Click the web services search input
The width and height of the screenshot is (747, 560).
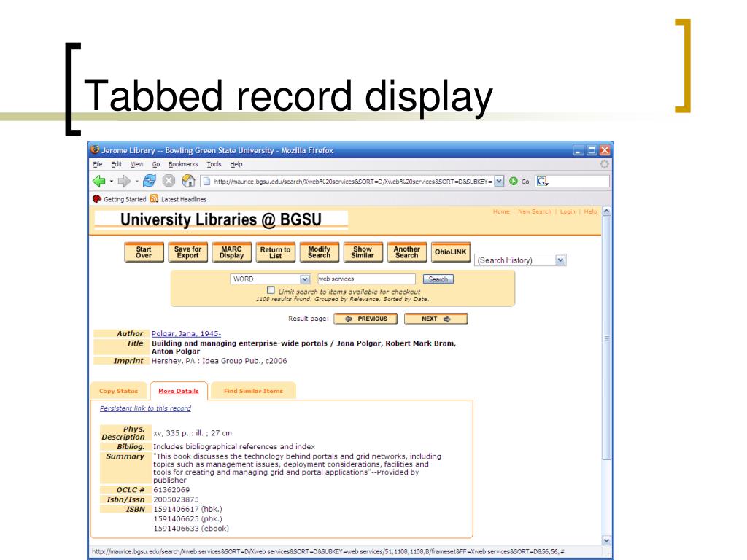366,279
